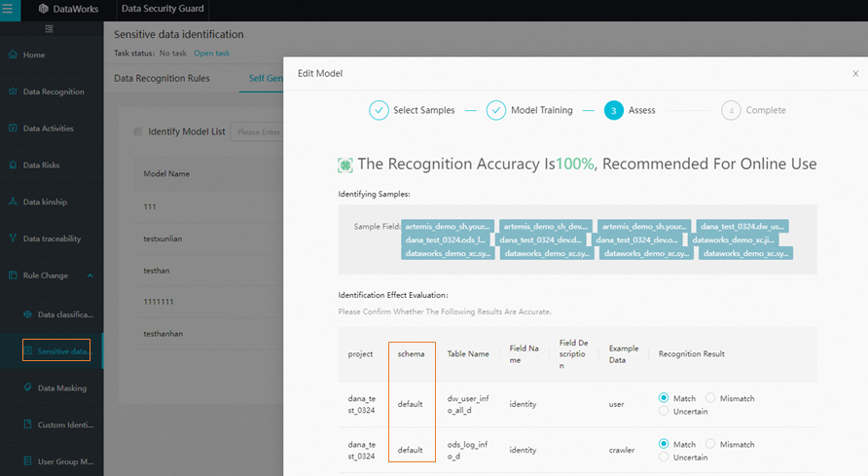Click the User Group Management sidebar icon
Screen dimensions: 868x476
pos(27,461)
